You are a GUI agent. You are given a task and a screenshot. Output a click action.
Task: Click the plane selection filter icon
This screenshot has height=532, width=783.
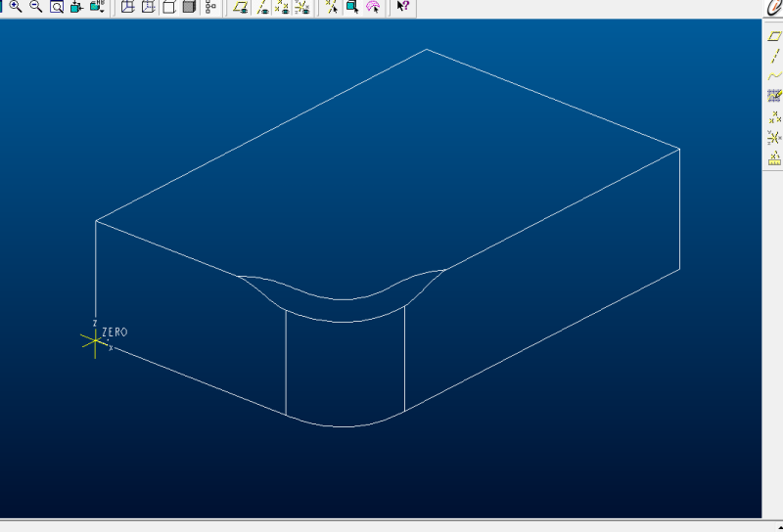click(241, 7)
